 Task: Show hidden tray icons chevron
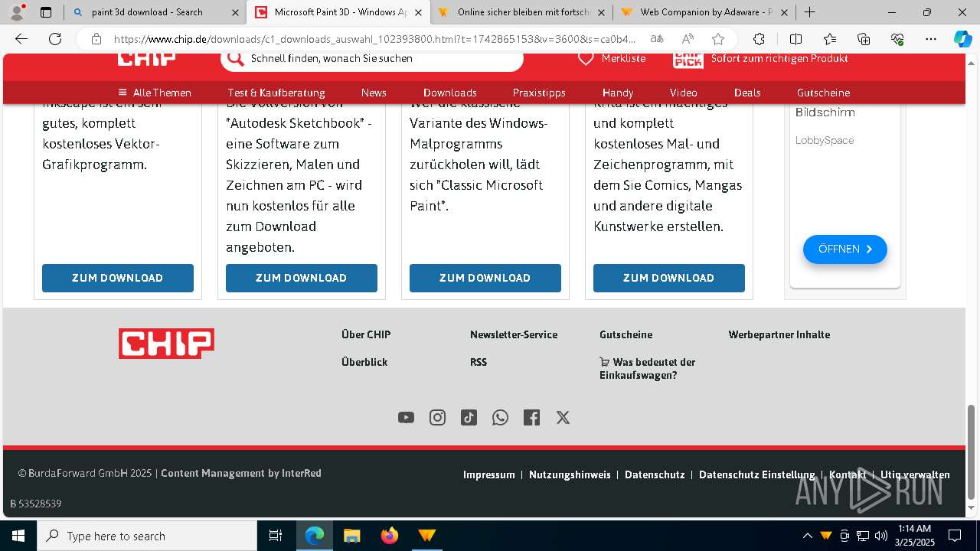807,536
